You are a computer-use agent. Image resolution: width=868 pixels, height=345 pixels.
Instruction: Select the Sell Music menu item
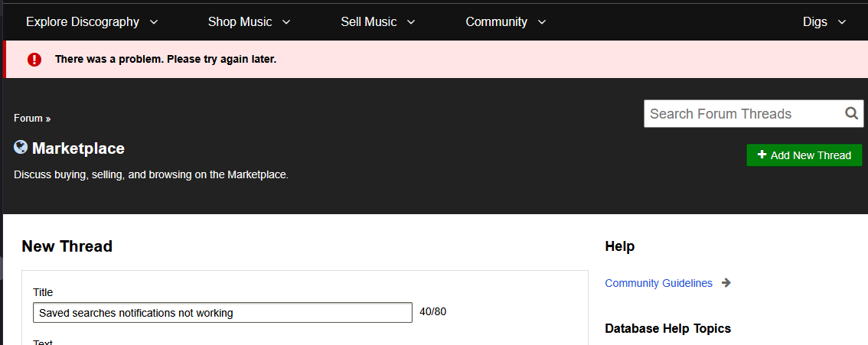pos(368,22)
